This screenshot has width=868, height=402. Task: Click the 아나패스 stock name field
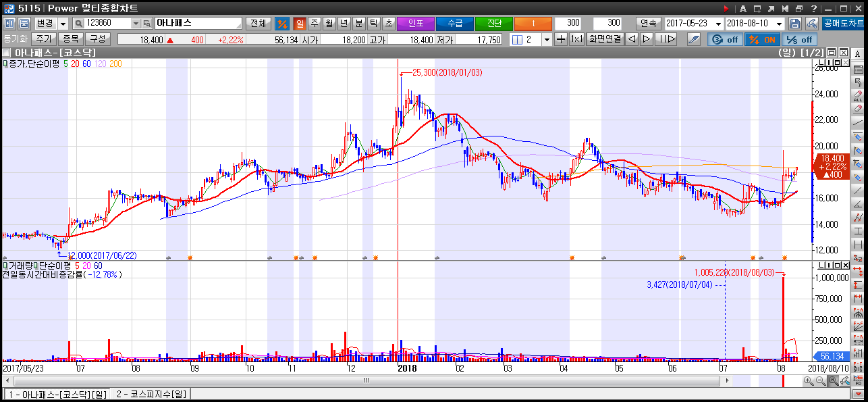click(198, 23)
